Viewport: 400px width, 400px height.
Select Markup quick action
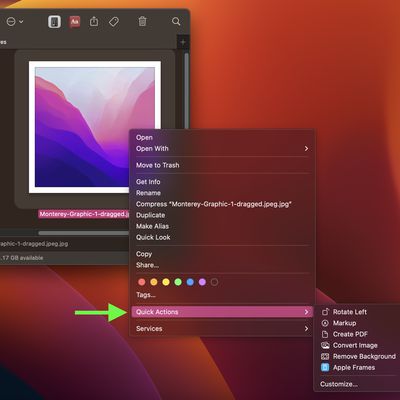[x=344, y=323]
